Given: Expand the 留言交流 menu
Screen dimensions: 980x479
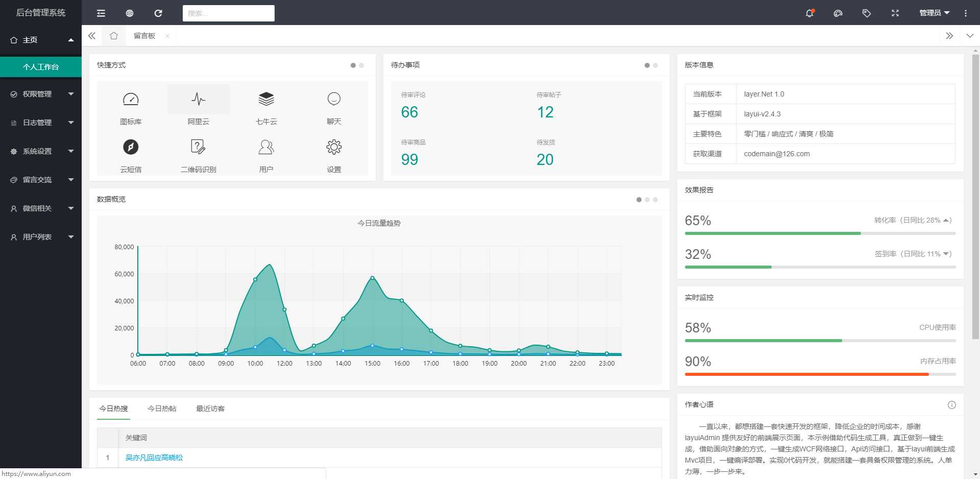Looking at the screenshot, I should (x=41, y=180).
